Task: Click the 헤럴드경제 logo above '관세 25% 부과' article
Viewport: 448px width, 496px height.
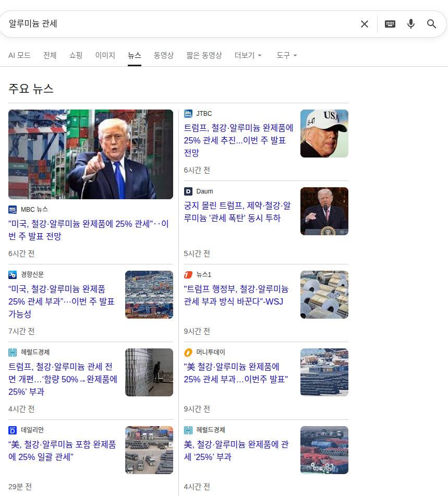Action: (x=188, y=430)
